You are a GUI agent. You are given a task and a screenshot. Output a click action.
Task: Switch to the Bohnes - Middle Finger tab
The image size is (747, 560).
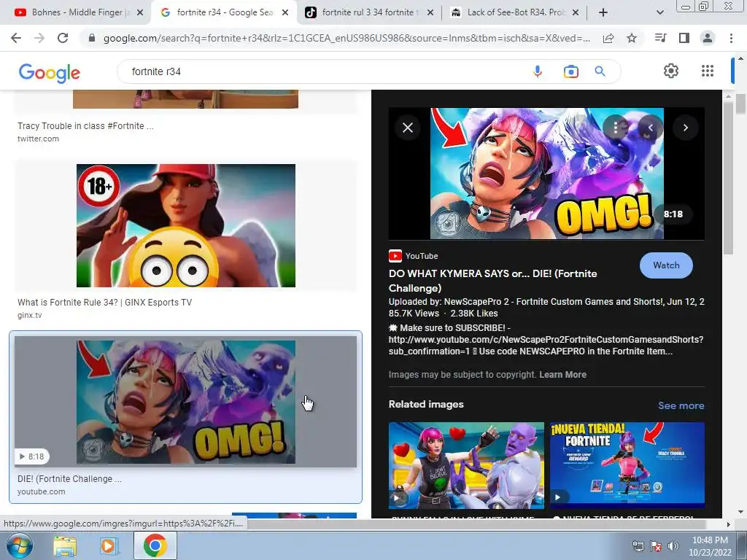(80, 12)
